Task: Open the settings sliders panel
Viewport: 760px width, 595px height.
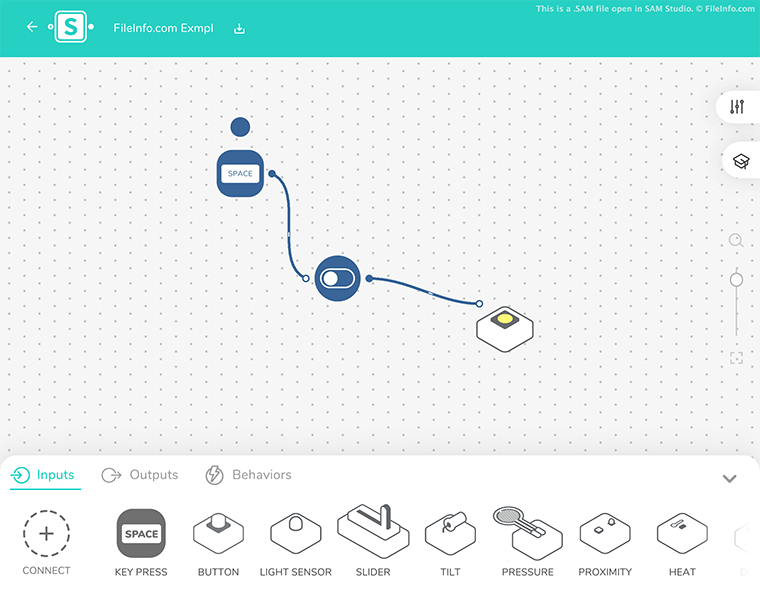Action: pyautogui.click(x=737, y=107)
